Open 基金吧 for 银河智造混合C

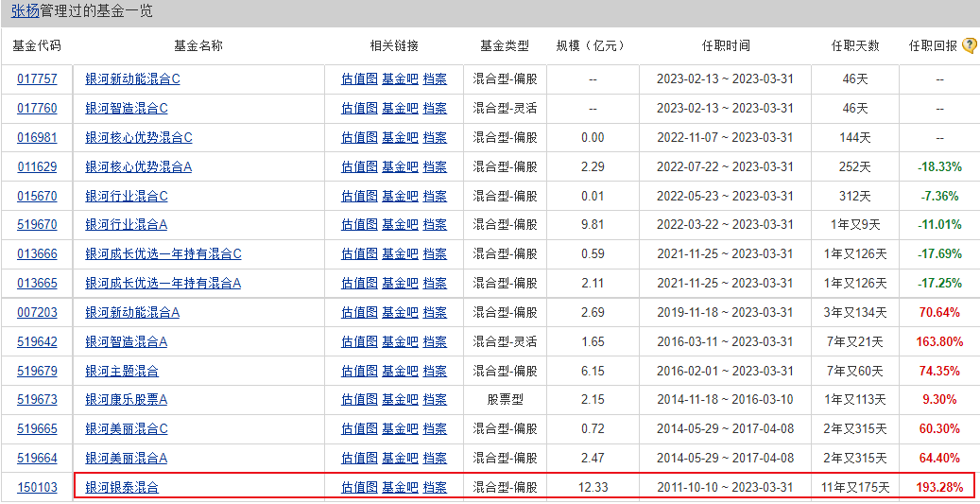400,108
